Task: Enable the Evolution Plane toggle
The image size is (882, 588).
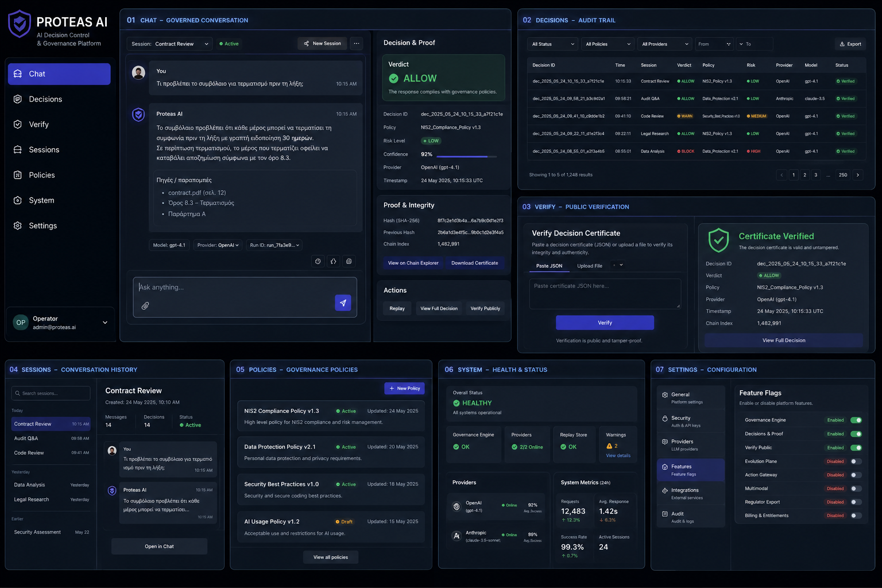Action: (856, 461)
